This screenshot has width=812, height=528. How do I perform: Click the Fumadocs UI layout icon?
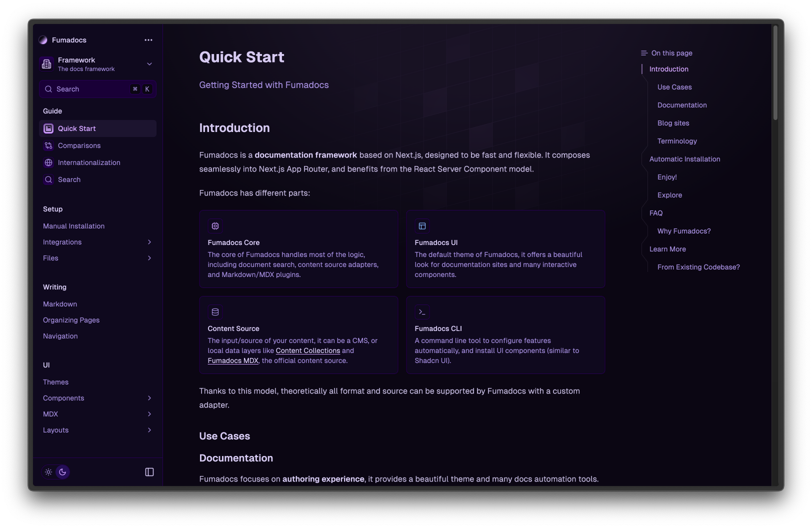422,226
